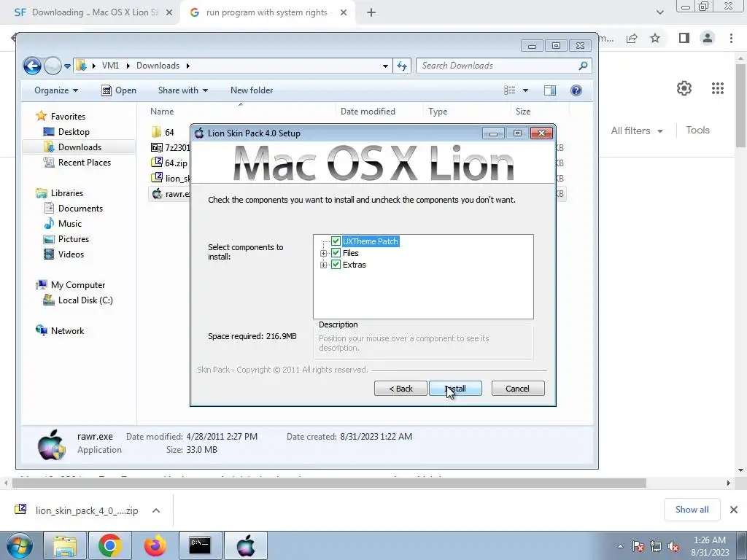This screenshot has width=747, height=560.
Task: Select My Computer in navigation pane
Action: (x=78, y=285)
